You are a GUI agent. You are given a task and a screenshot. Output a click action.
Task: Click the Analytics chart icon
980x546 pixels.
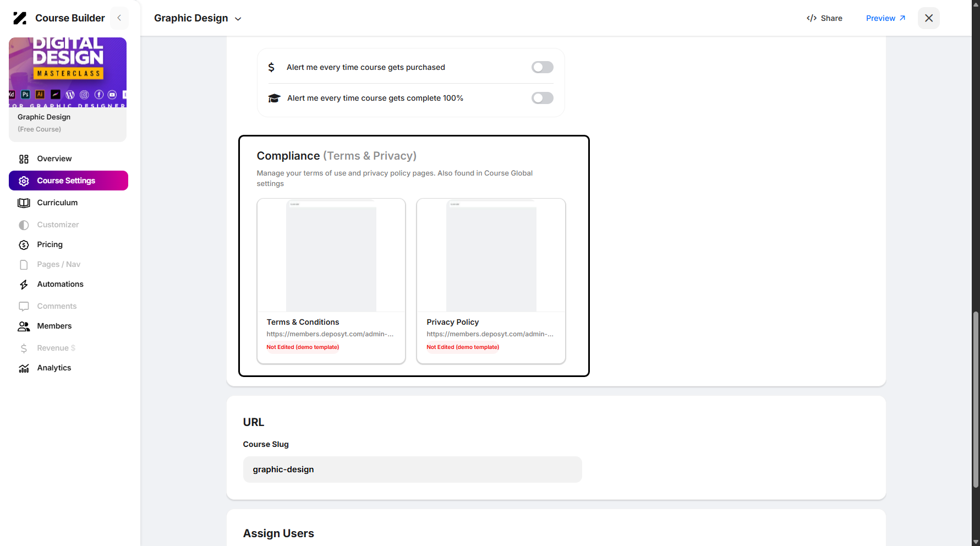click(x=24, y=368)
